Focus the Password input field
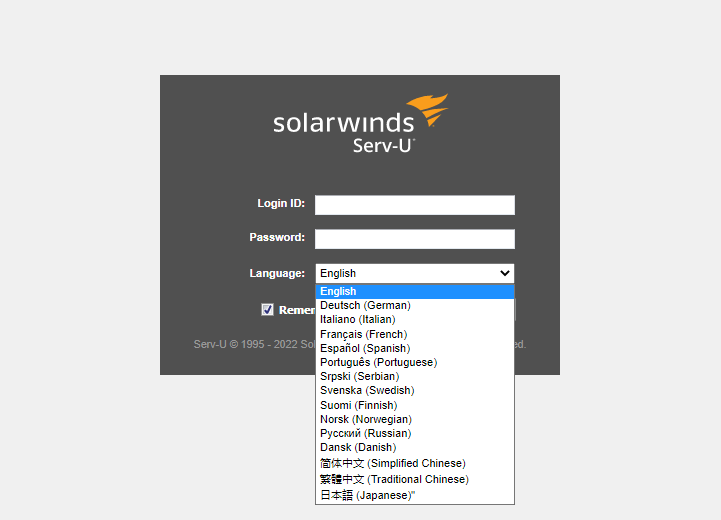The width and height of the screenshot is (721, 520). (x=415, y=239)
